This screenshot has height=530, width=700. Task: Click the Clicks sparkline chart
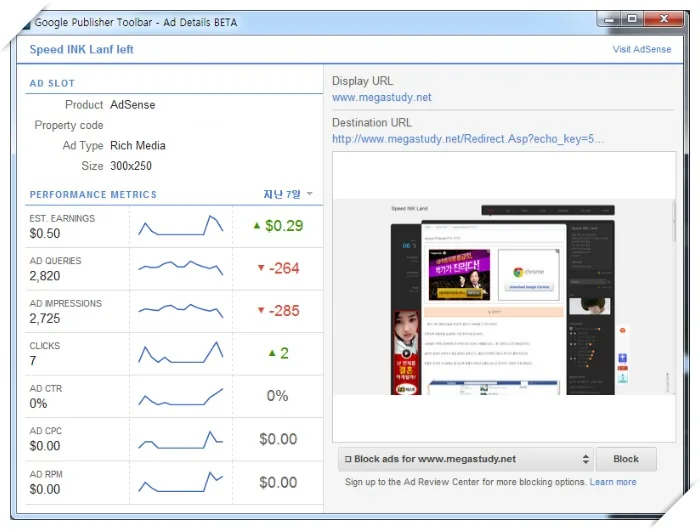click(181, 353)
